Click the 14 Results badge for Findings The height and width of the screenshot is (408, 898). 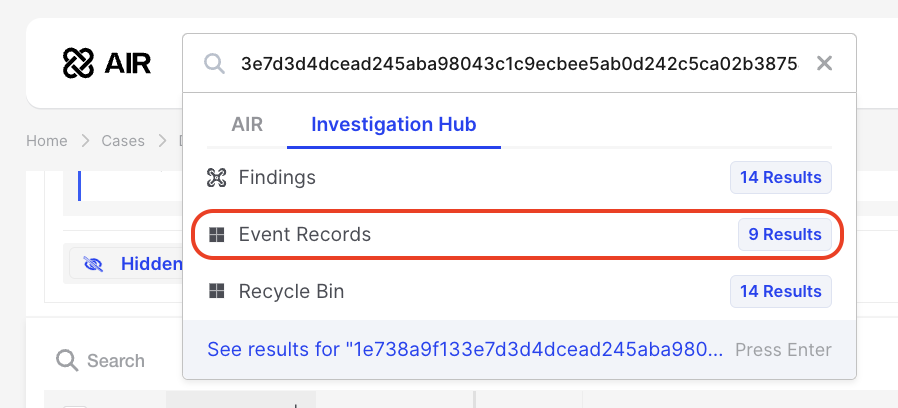[780, 178]
